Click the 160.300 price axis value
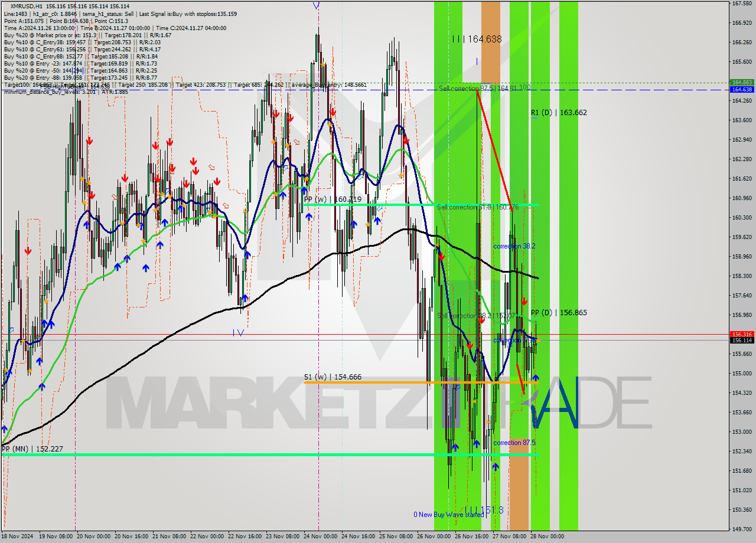This screenshot has width=756, height=543. click(741, 217)
